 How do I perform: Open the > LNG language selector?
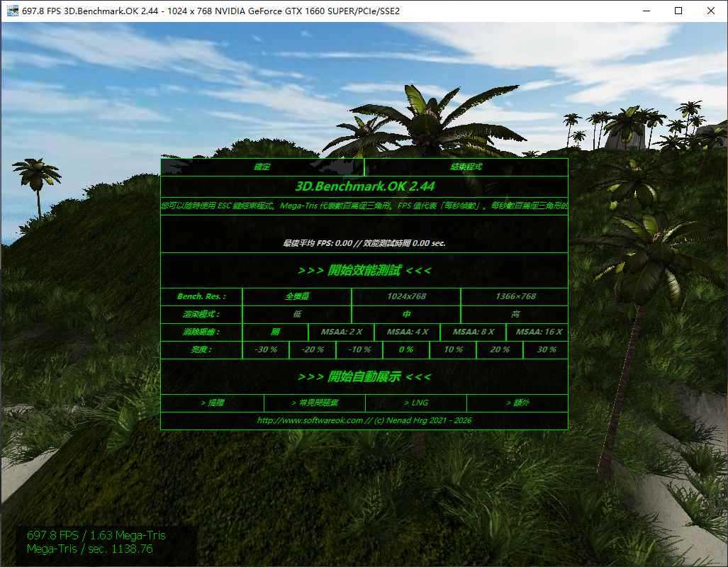pyautogui.click(x=415, y=402)
